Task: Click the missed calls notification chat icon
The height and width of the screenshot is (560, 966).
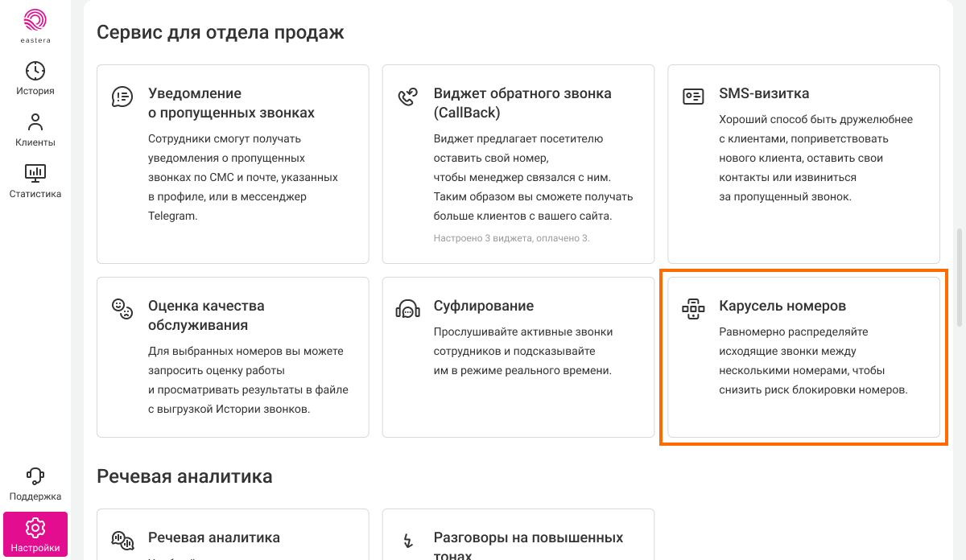Action: point(122,97)
